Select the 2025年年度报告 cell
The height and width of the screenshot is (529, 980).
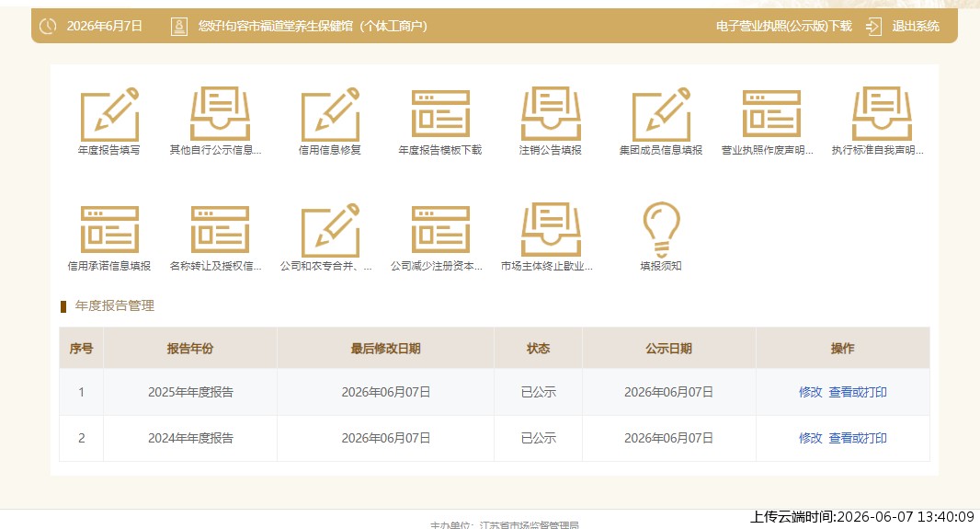190,392
